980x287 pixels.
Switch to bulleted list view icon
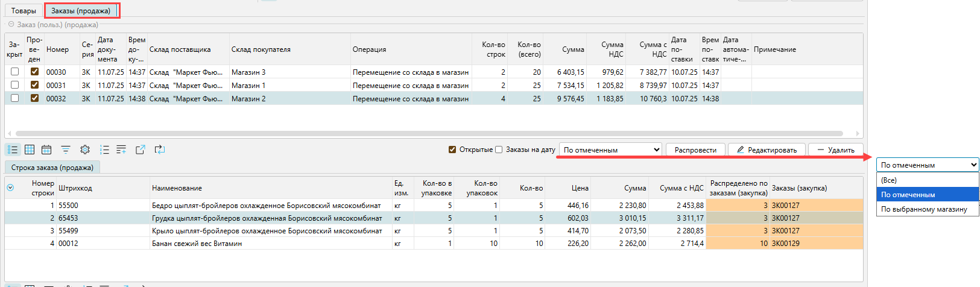pyautogui.click(x=13, y=150)
